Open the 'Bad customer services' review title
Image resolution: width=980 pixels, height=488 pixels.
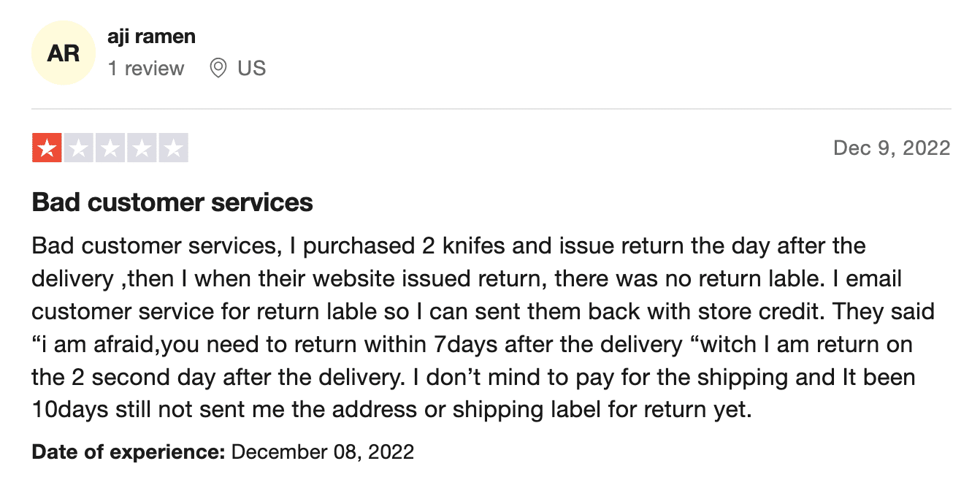point(172,202)
